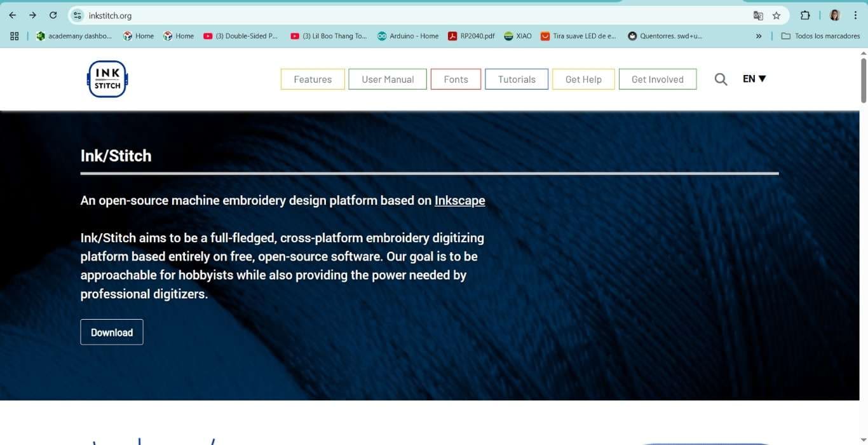The image size is (868, 445).
Task: Go back with the browser back arrow
Action: click(x=13, y=15)
